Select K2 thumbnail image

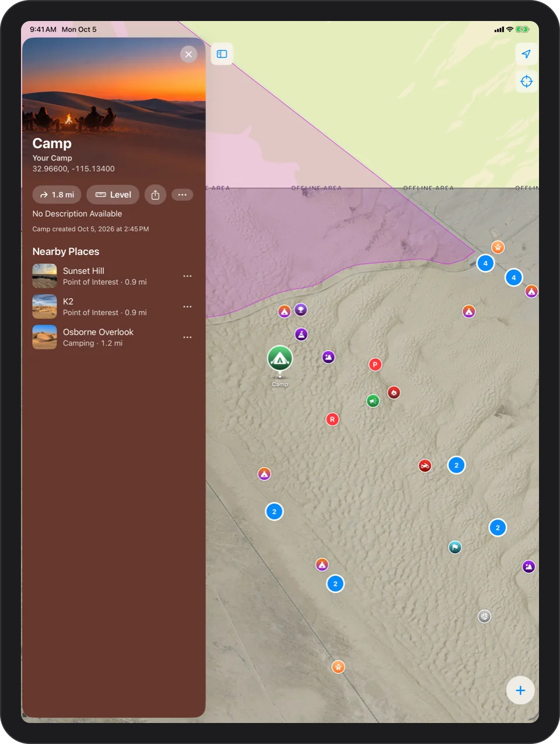click(44, 307)
